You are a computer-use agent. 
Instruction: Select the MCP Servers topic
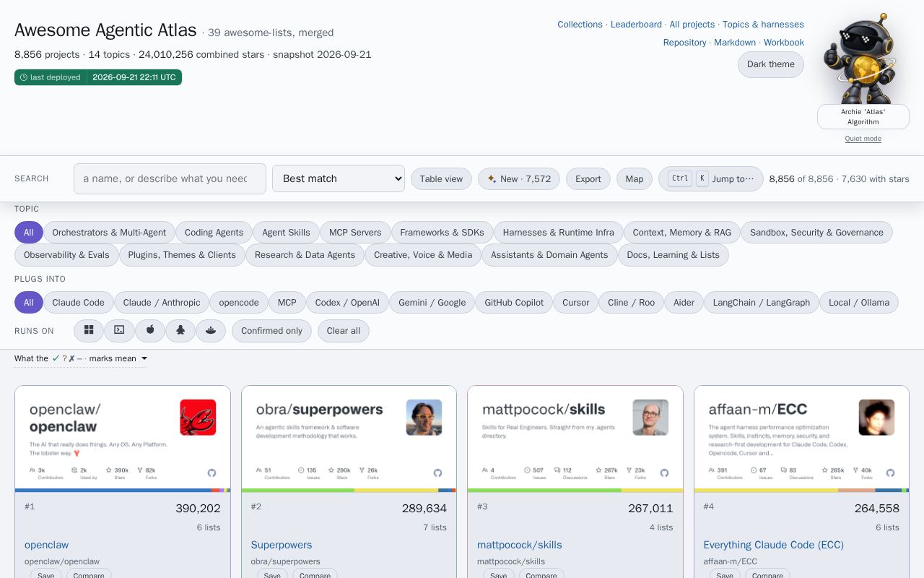[355, 233]
